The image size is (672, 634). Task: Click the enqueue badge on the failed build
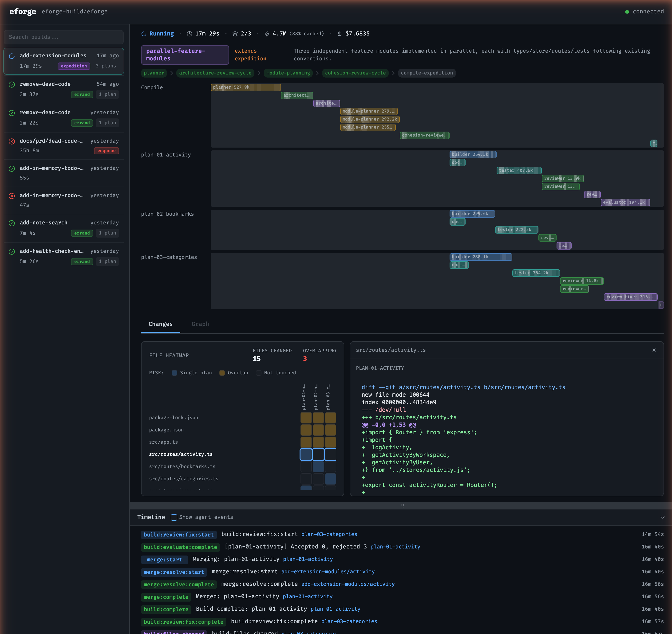tap(106, 151)
